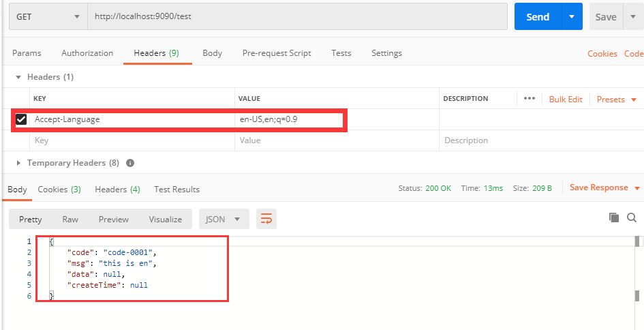The width and height of the screenshot is (644, 330).
Task: Open the Presets dropdown
Action: 617,100
